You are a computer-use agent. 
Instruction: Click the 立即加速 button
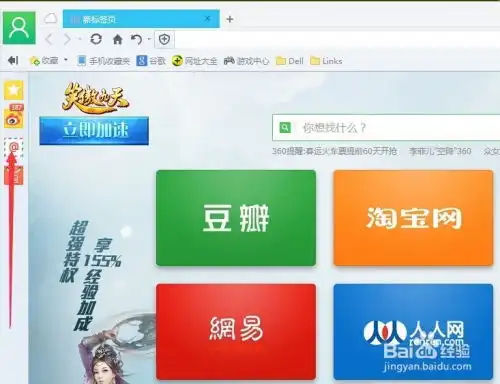(94, 130)
